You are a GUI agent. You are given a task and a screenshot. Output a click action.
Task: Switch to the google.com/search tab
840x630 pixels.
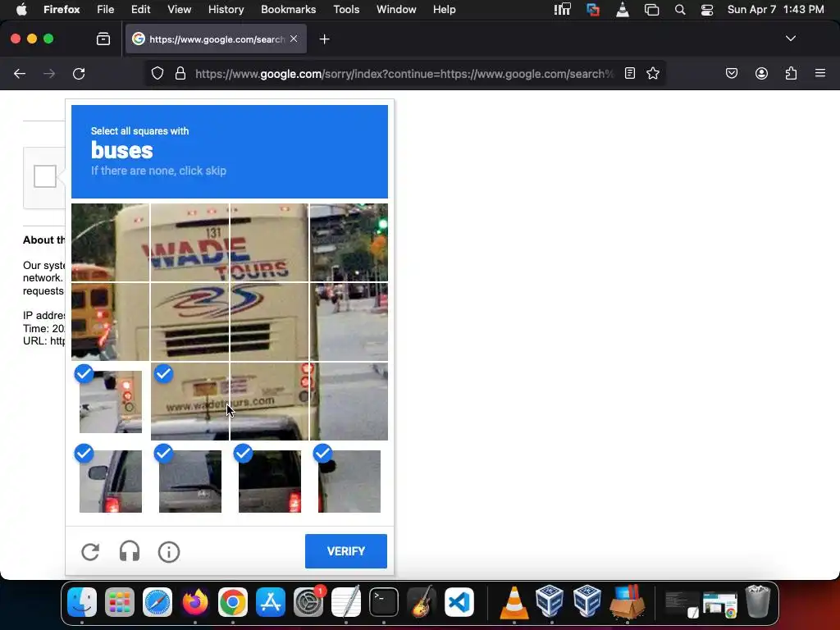point(216,39)
